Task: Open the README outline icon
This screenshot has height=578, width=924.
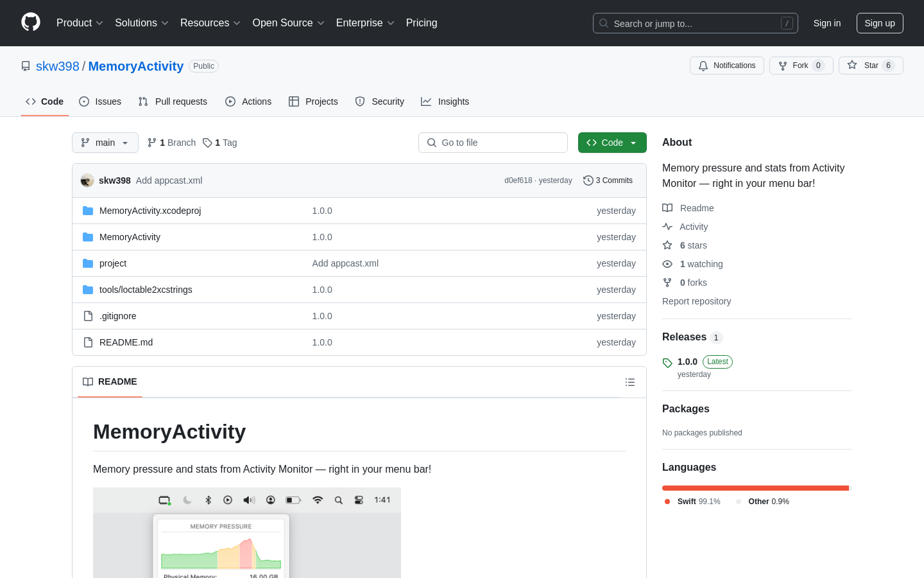Action: tap(630, 382)
